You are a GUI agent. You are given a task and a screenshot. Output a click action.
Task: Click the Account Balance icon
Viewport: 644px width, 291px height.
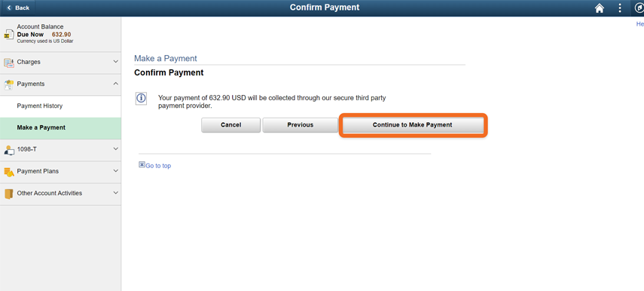[x=8, y=35]
